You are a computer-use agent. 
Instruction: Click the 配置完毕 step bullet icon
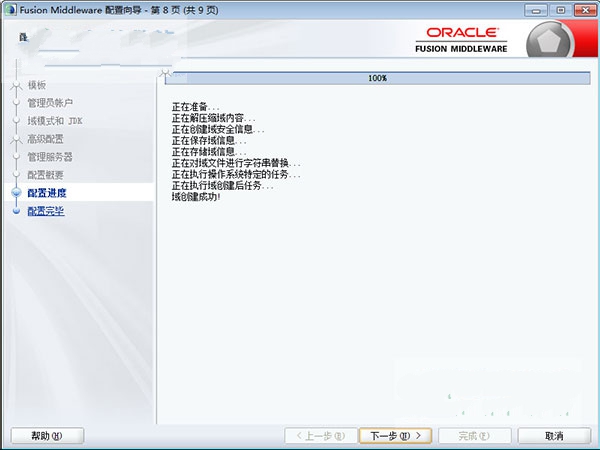16,210
